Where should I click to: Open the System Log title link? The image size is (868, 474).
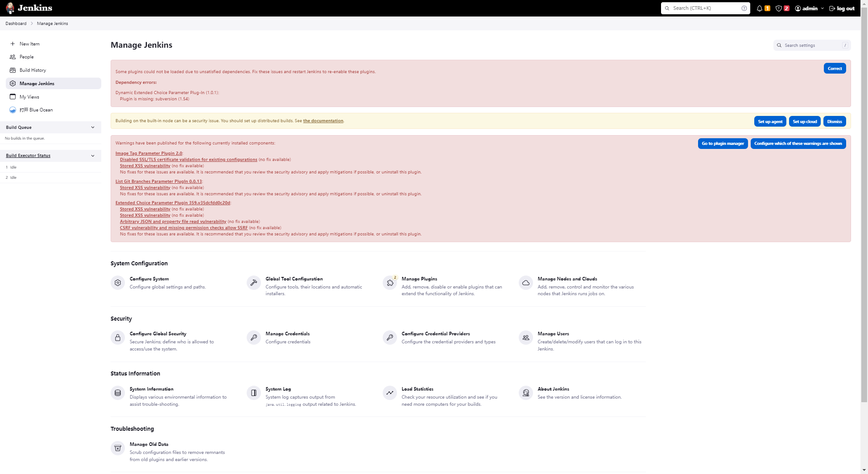point(278,389)
